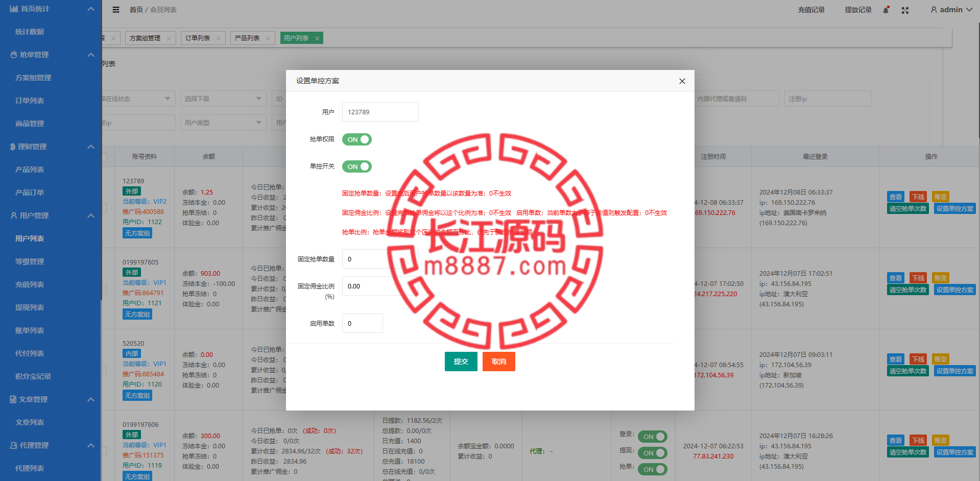The image size is (980, 481).
Task: Open 积分宝记录 in the sidebar
Action: pyautogui.click(x=33, y=376)
